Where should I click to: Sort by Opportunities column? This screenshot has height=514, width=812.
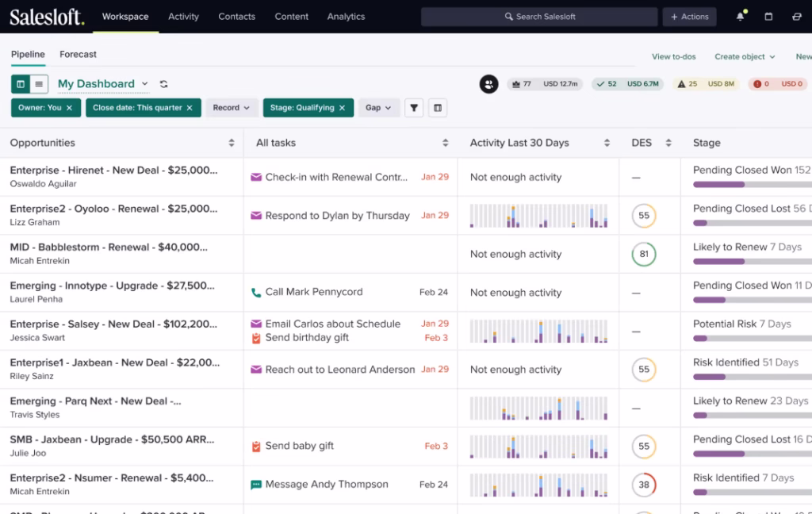pos(231,143)
